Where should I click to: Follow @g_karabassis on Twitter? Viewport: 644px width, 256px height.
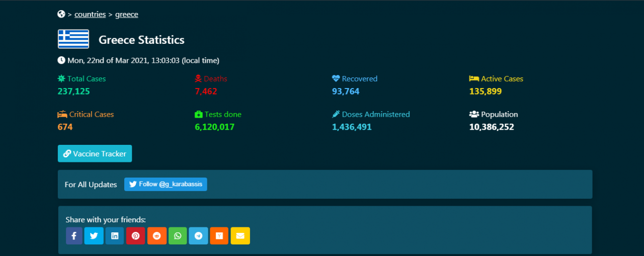point(166,184)
